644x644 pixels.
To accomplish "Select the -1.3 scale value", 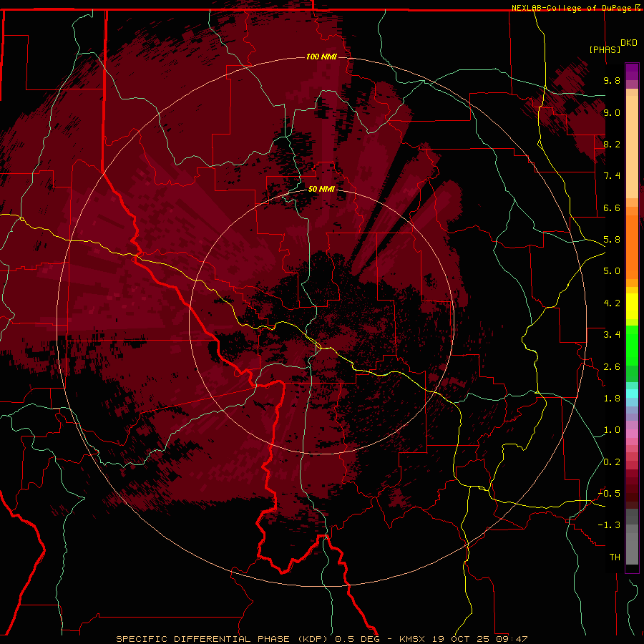I will [609, 525].
